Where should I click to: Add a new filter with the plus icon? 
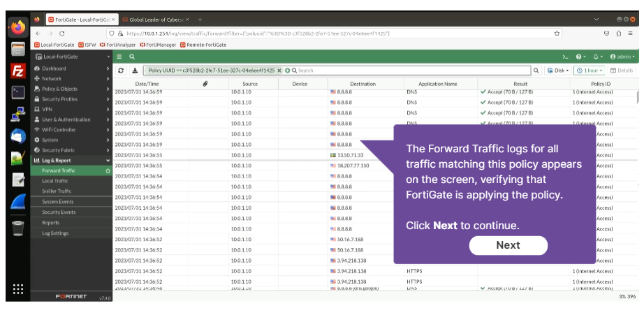tap(288, 71)
